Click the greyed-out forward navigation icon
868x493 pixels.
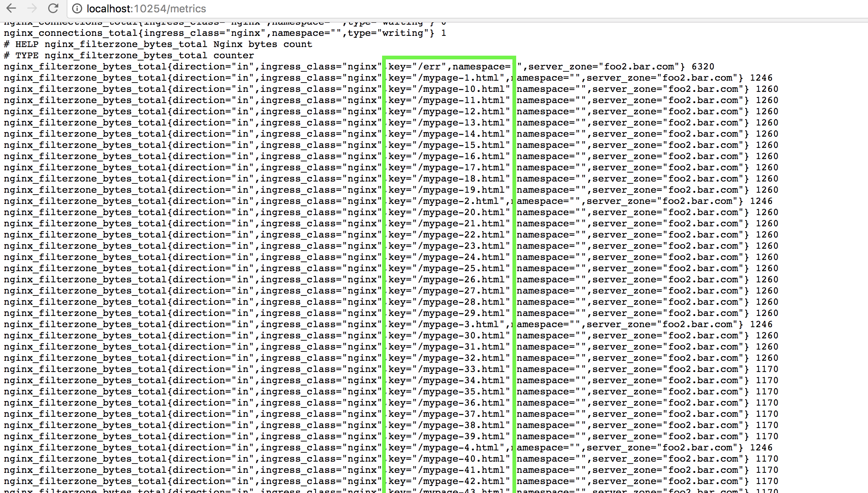[x=32, y=9]
